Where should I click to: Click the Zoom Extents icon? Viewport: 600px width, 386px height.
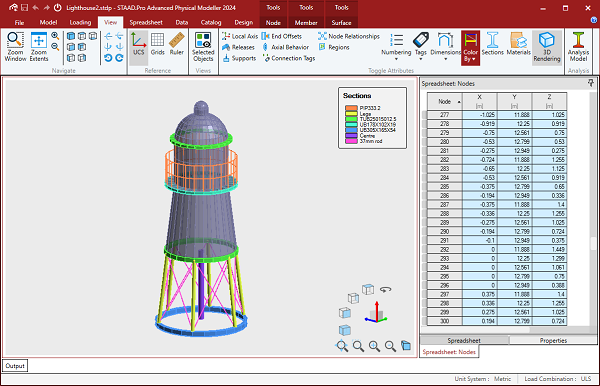click(39, 47)
